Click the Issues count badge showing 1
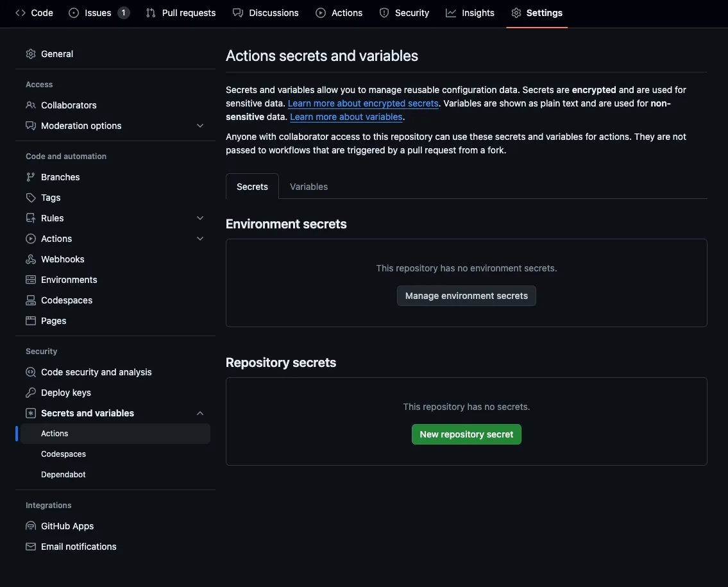728x587 pixels. click(x=124, y=13)
